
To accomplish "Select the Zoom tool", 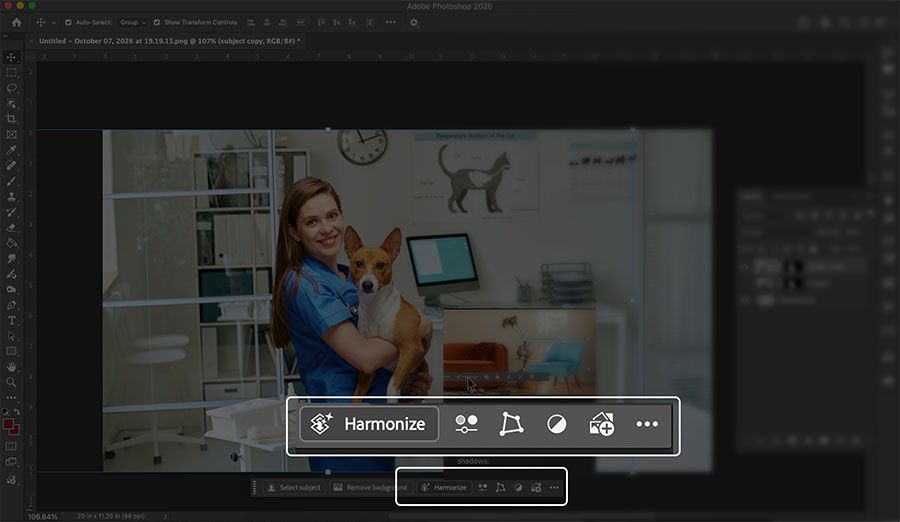I will (11, 382).
